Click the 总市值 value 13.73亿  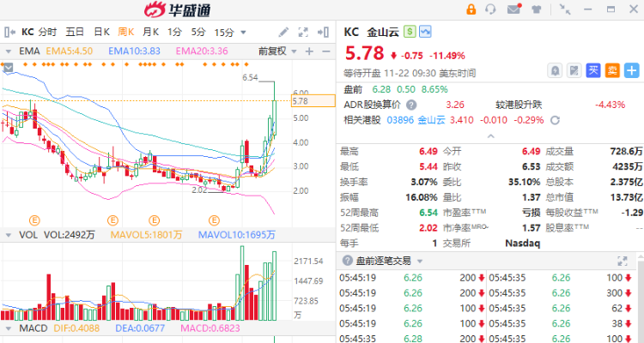click(x=626, y=197)
